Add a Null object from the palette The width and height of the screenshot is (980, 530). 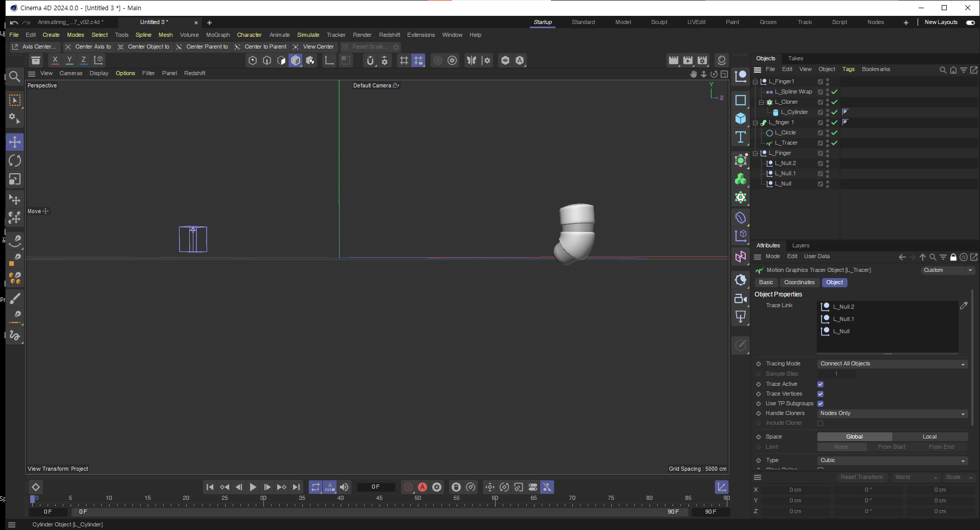click(x=741, y=77)
